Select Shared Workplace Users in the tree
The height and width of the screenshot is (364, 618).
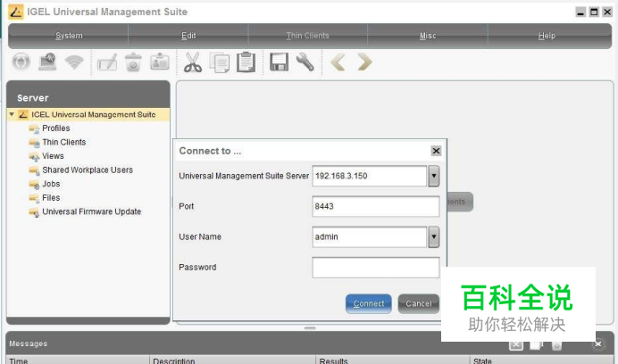pyautogui.click(x=88, y=170)
